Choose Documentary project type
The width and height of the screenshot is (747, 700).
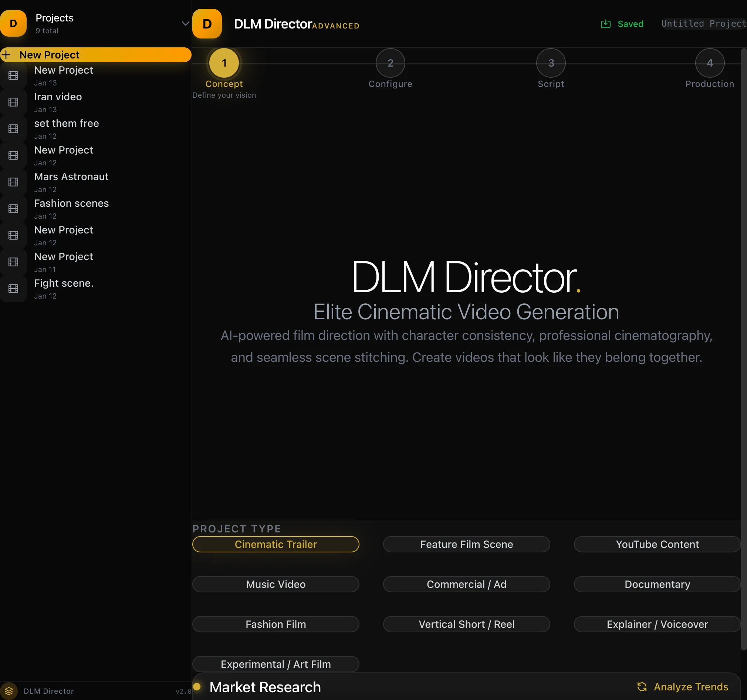657,584
